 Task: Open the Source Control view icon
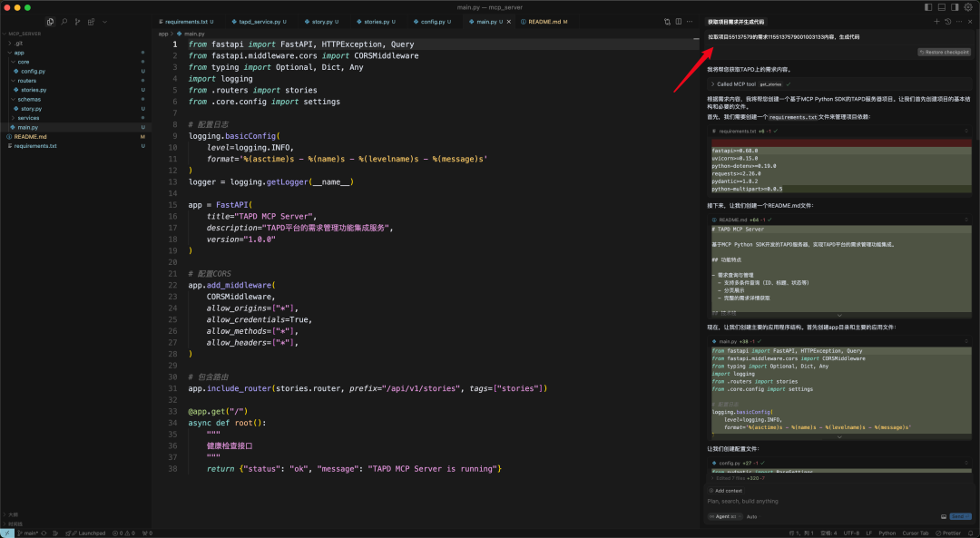77,22
